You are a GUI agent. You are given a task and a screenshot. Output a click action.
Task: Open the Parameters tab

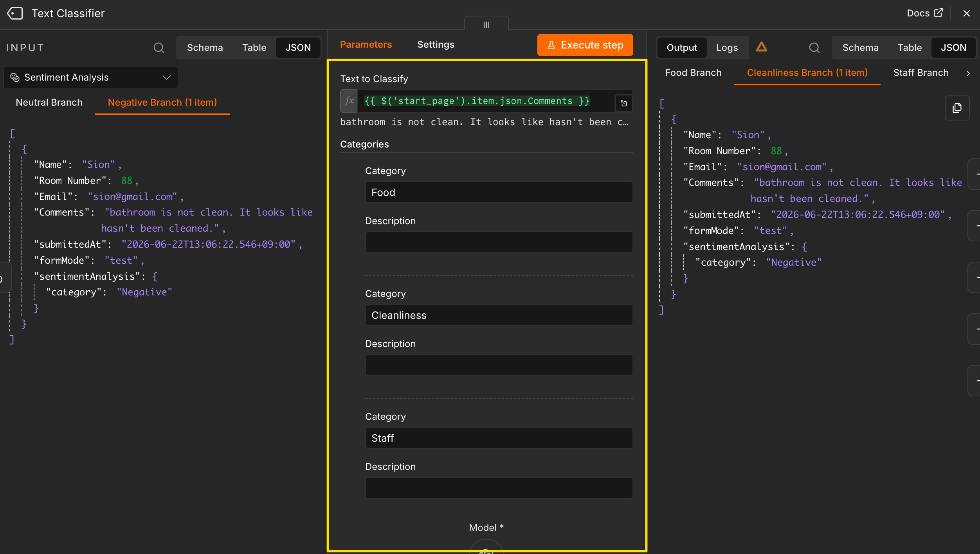366,45
